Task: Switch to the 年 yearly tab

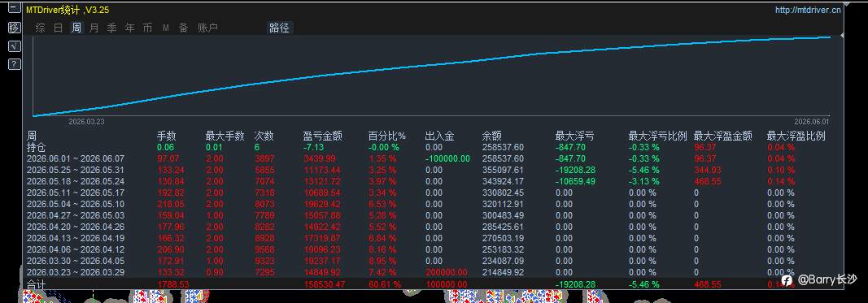Action: click(x=129, y=28)
